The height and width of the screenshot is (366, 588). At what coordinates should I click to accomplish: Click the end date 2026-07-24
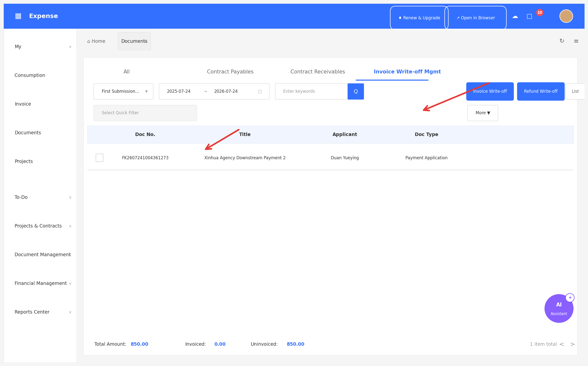(x=226, y=91)
